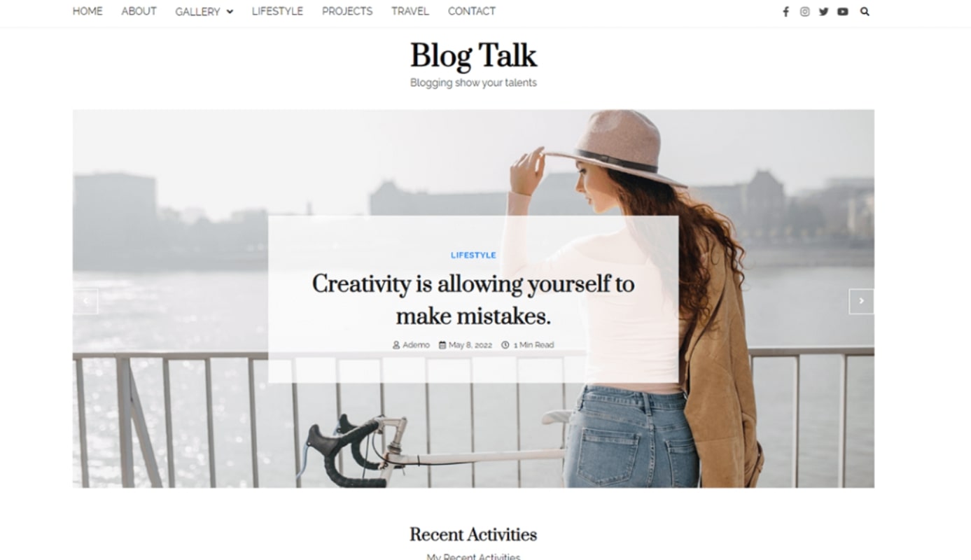The image size is (971, 560).
Task: Open the About menu item
Action: [139, 11]
